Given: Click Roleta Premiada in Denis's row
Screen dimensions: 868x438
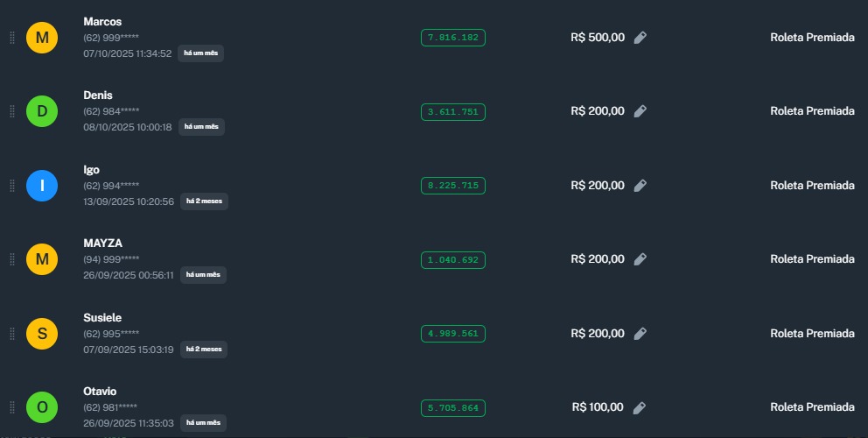Looking at the screenshot, I should [x=812, y=111].
